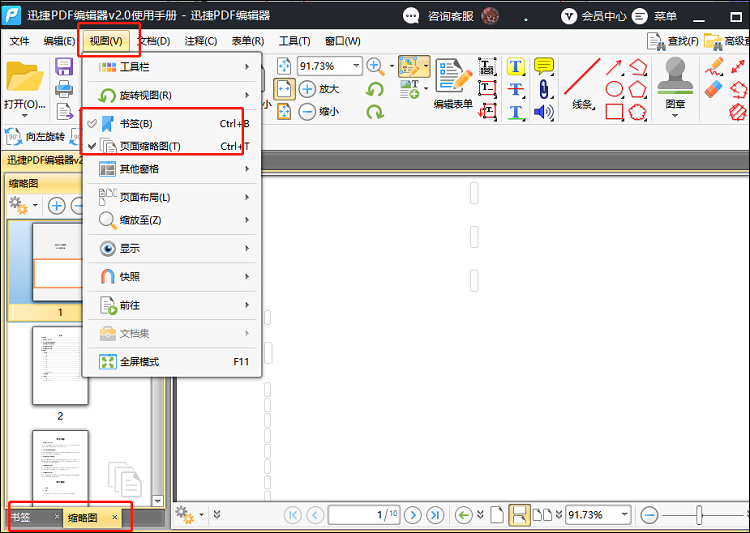Select the rectangle shape tool
The width and height of the screenshot is (750, 533).
(x=614, y=111)
